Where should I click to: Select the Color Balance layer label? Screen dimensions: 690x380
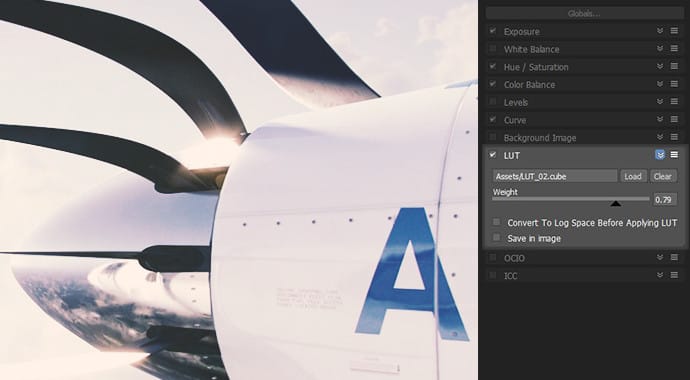tap(529, 84)
